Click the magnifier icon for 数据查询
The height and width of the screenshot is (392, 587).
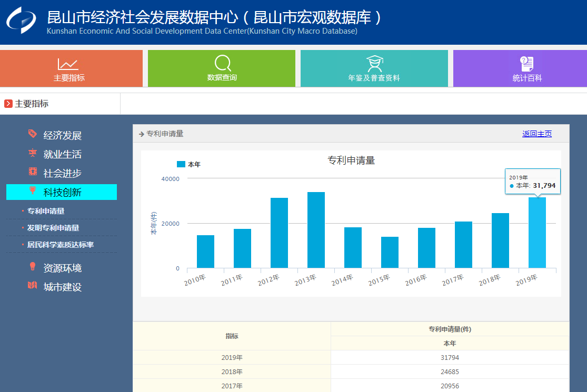(x=223, y=63)
